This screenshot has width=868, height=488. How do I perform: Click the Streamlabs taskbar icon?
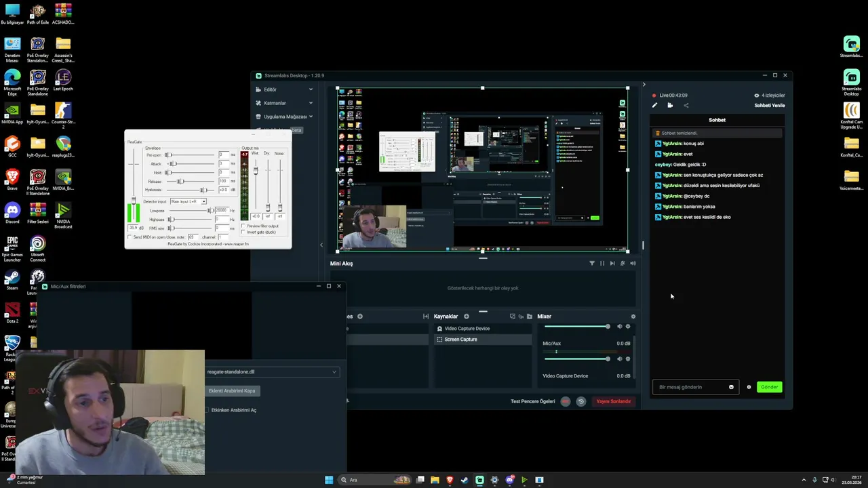[479, 480]
